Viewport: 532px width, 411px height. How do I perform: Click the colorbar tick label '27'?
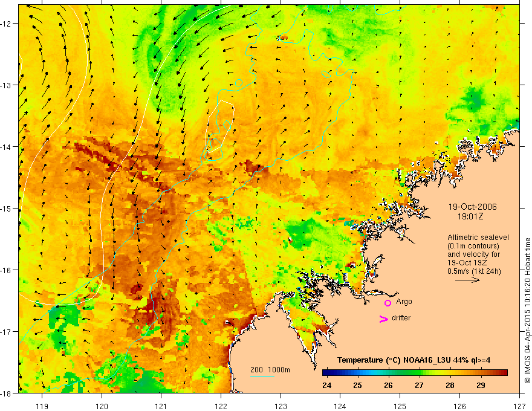(419, 385)
